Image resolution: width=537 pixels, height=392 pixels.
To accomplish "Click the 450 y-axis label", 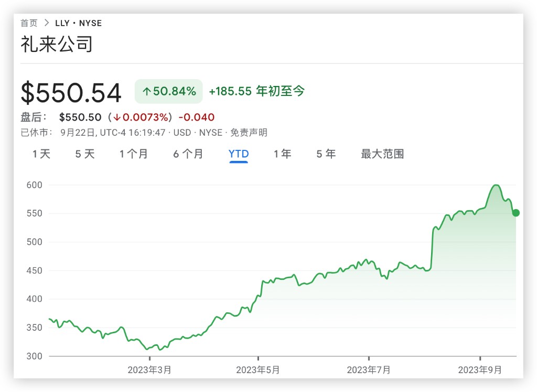I will click(34, 270).
